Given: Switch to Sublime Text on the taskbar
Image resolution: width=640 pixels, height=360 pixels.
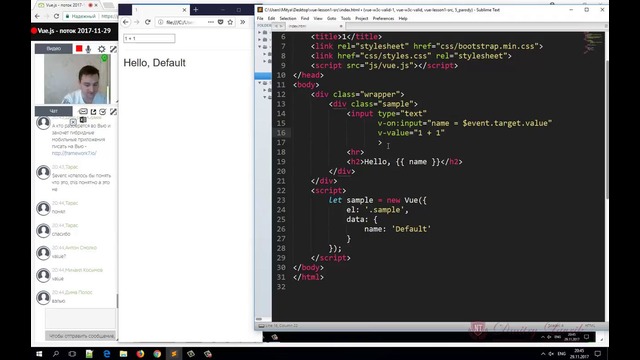Looking at the screenshot, I should pyautogui.click(x=174, y=354).
